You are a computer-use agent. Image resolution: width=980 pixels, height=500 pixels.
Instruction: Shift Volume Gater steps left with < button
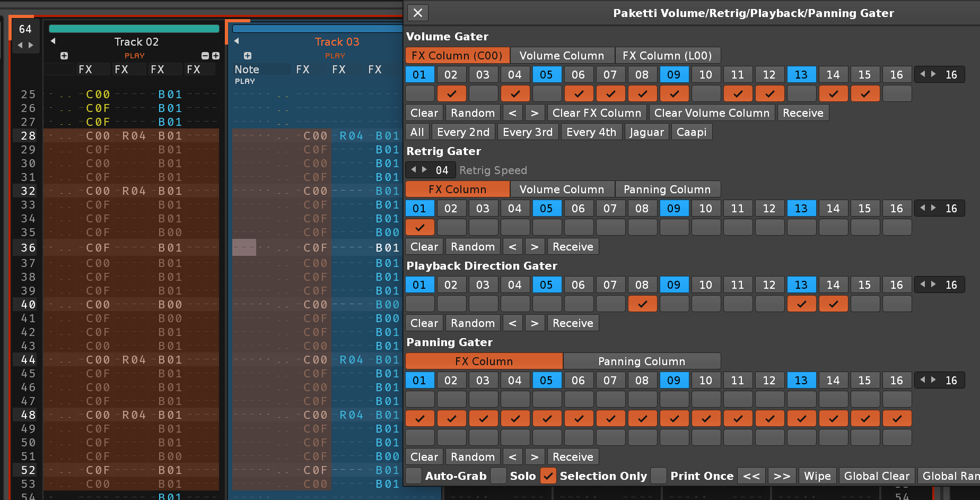coord(512,113)
